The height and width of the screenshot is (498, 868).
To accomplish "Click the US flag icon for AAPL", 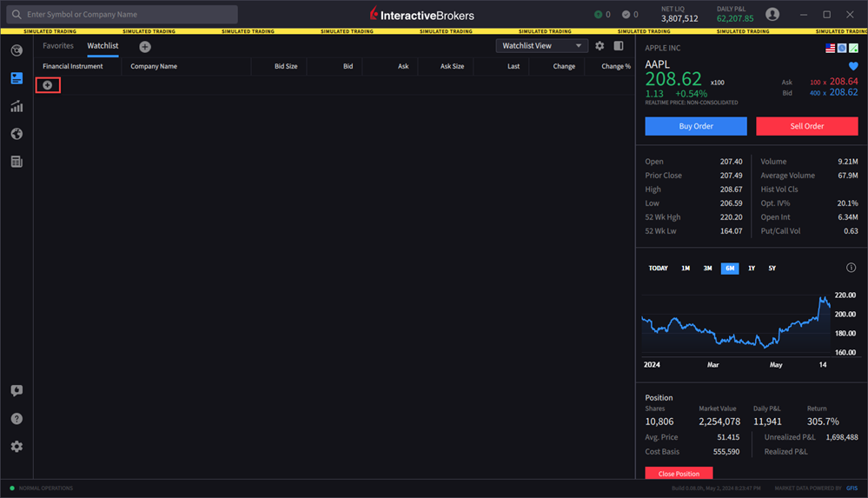I will [x=830, y=48].
